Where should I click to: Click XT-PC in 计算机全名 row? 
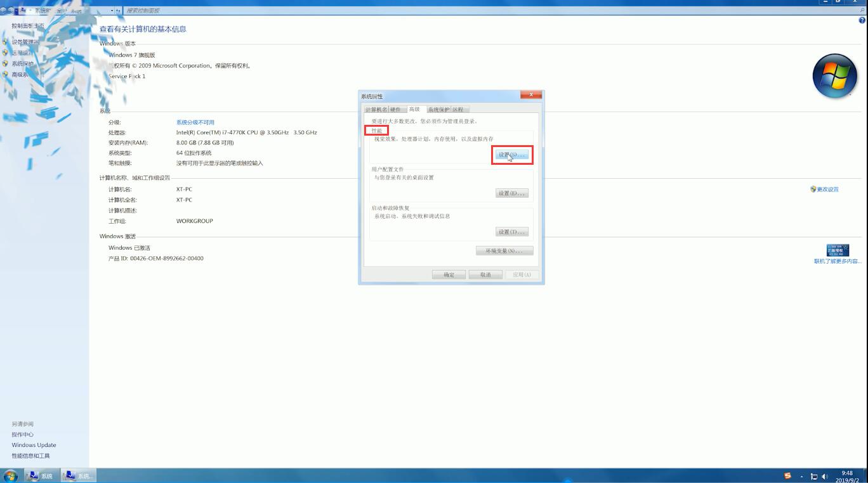(x=184, y=200)
